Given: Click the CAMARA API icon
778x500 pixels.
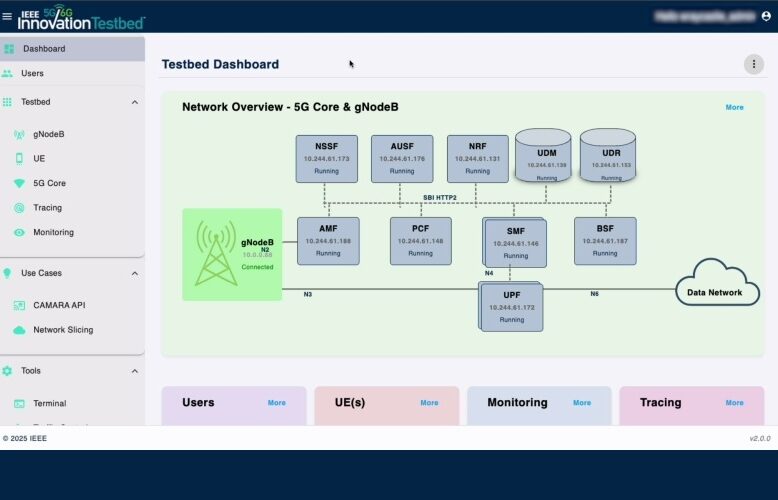Looking at the screenshot, I should 19,305.
